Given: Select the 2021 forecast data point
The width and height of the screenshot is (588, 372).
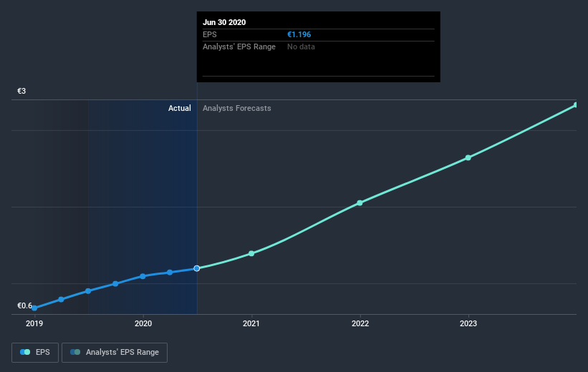Looking at the screenshot, I should point(251,254).
